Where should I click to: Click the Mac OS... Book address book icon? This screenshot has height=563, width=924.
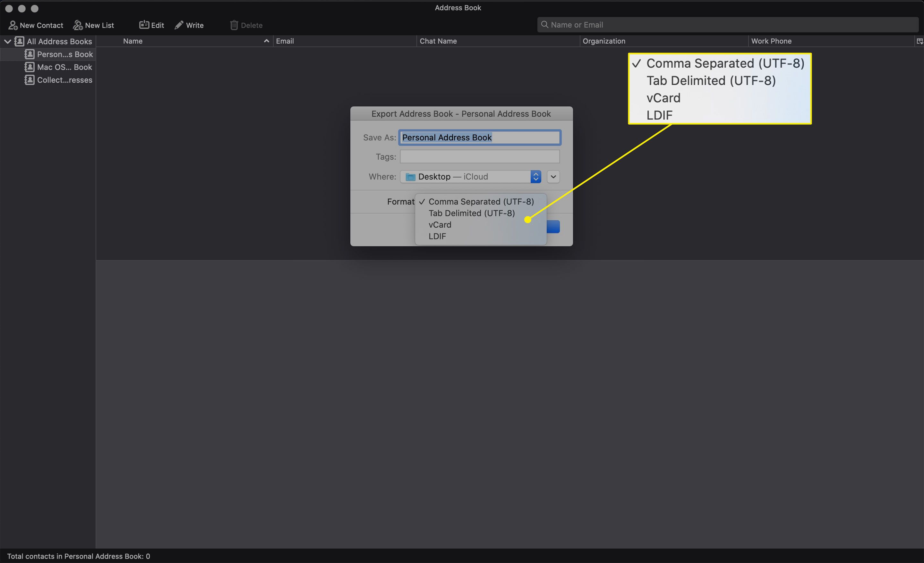click(29, 67)
